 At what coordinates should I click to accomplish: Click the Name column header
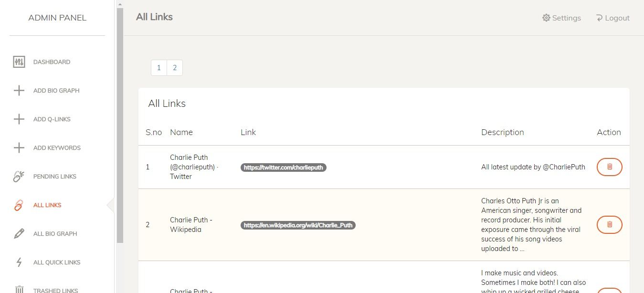pos(181,132)
